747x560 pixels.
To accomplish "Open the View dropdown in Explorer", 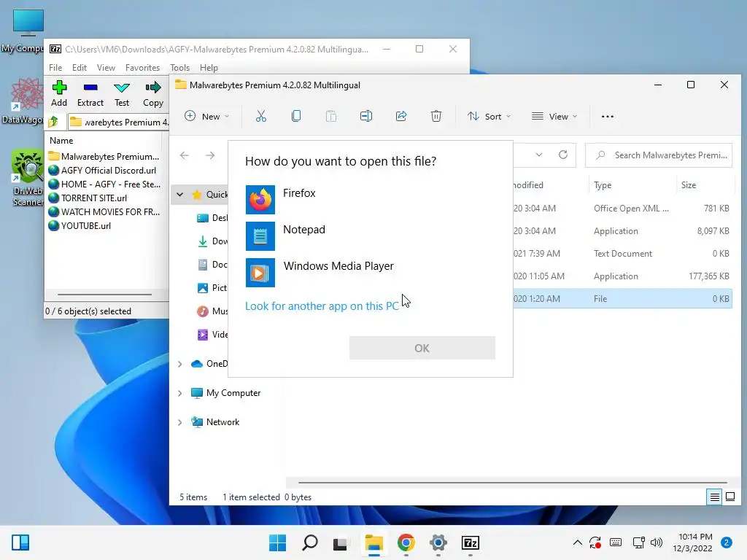I will click(554, 116).
